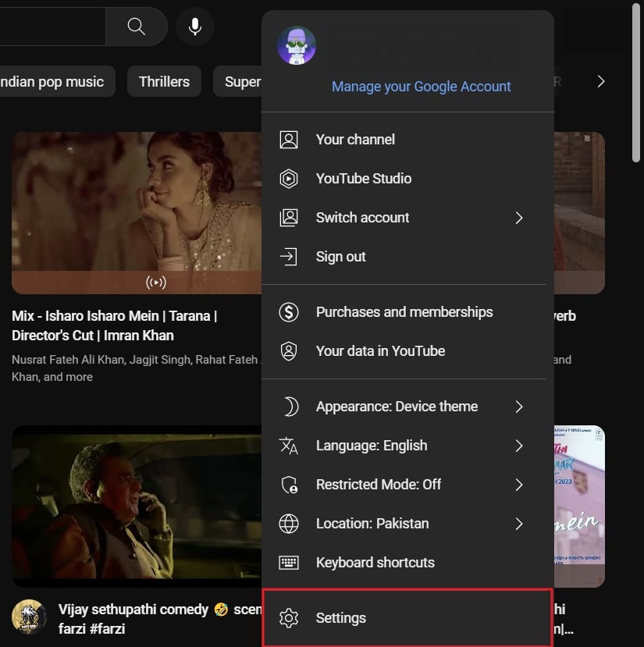
Task: Click the Settings gear icon
Action: (x=289, y=618)
